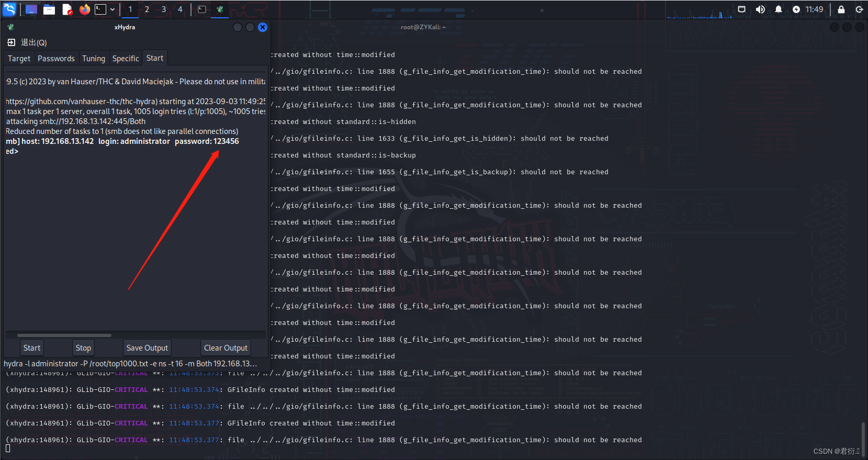Click the hydra command line status bar

130,364
